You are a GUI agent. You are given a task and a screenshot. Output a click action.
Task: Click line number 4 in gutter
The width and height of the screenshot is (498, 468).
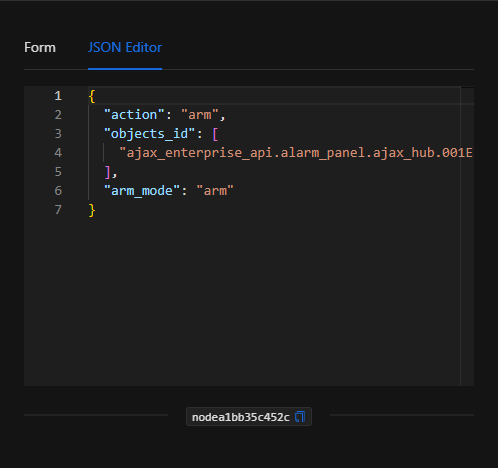58,153
